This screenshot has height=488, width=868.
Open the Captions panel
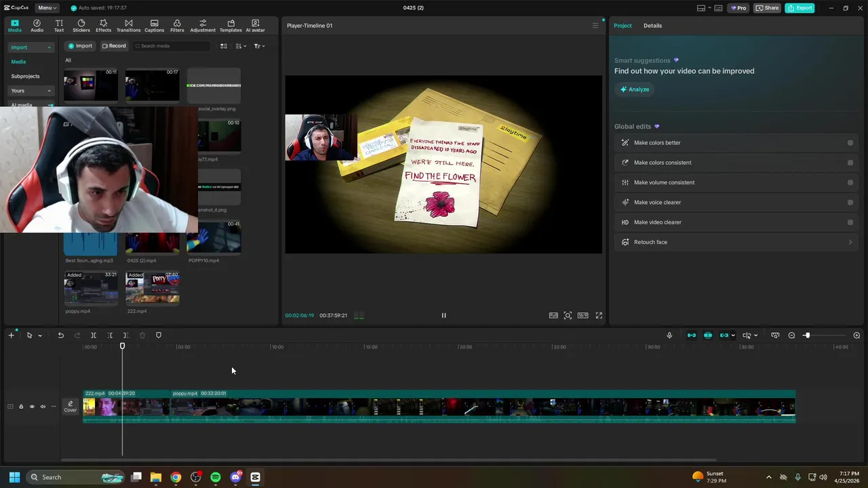pyautogui.click(x=154, y=26)
